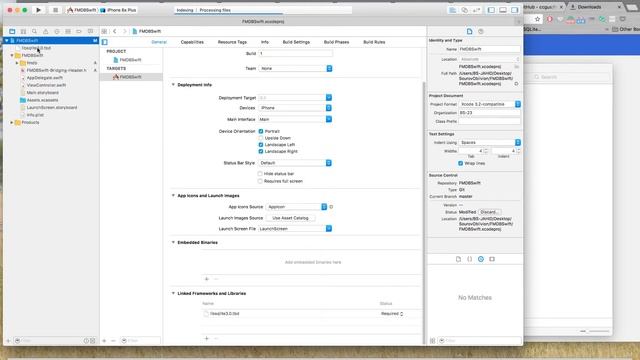
Task: Open the Deployment Target dropdown
Action: (296, 98)
